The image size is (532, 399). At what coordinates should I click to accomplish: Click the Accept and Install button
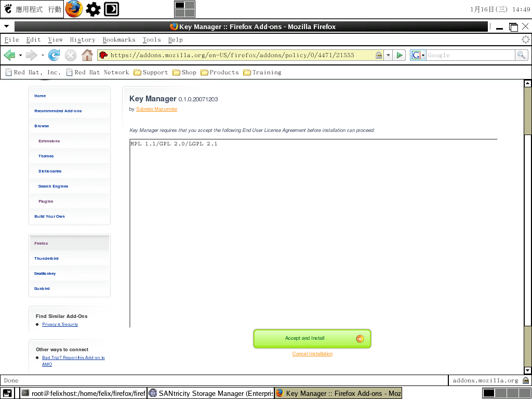coord(312,339)
